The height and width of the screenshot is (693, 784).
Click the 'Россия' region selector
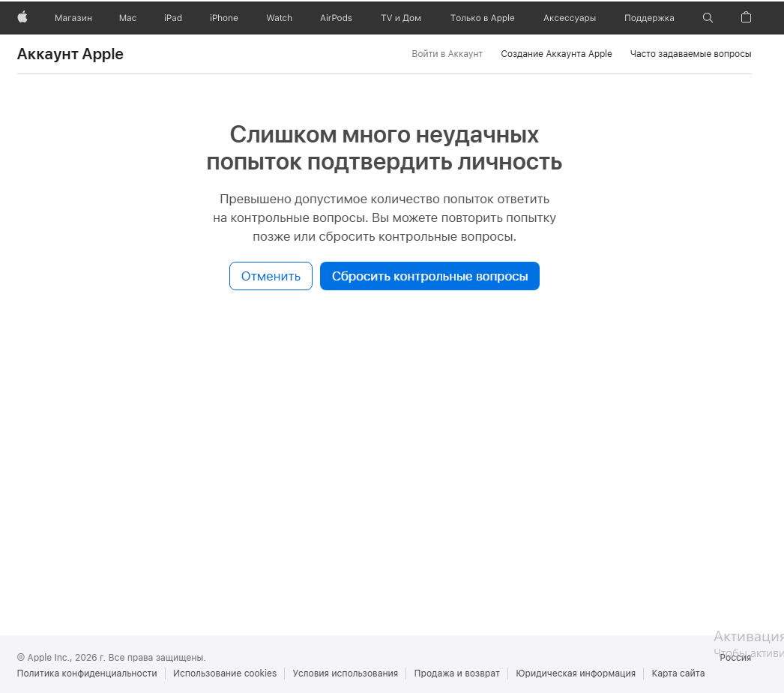[x=735, y=657]
